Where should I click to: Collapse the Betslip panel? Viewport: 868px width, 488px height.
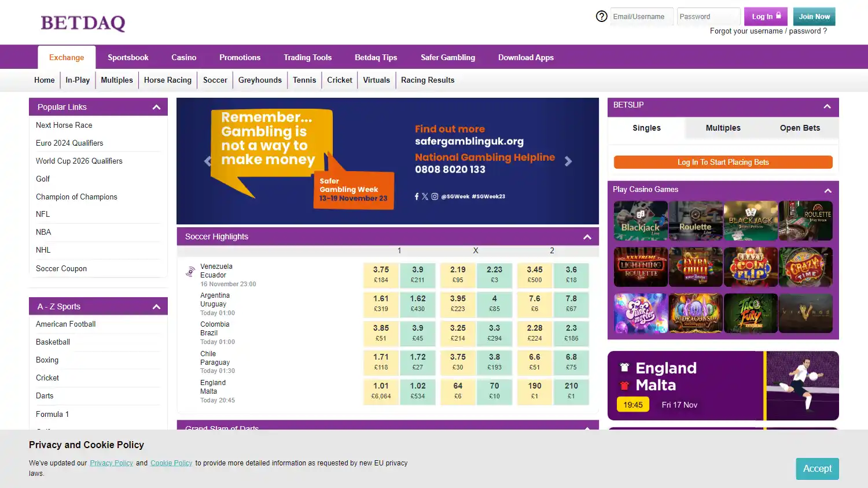827,106
